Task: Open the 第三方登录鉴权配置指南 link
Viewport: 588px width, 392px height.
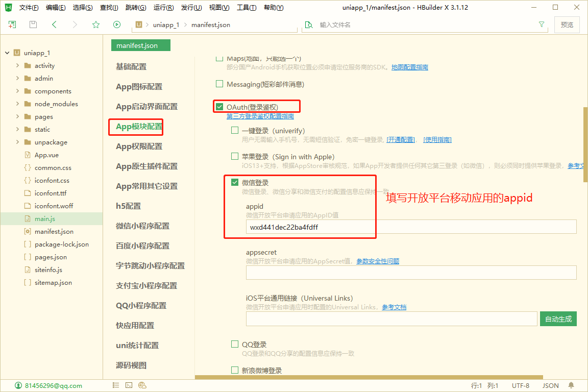Action: pyautogui.click(x=260, y=116)
